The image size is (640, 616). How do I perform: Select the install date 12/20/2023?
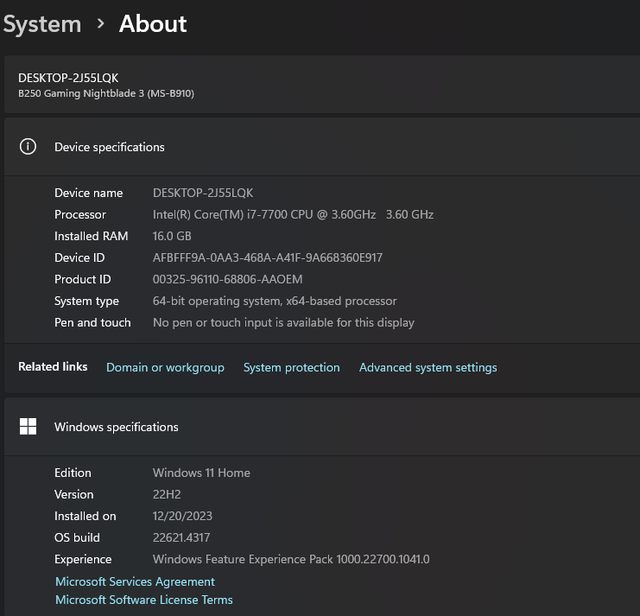point(182,516)
